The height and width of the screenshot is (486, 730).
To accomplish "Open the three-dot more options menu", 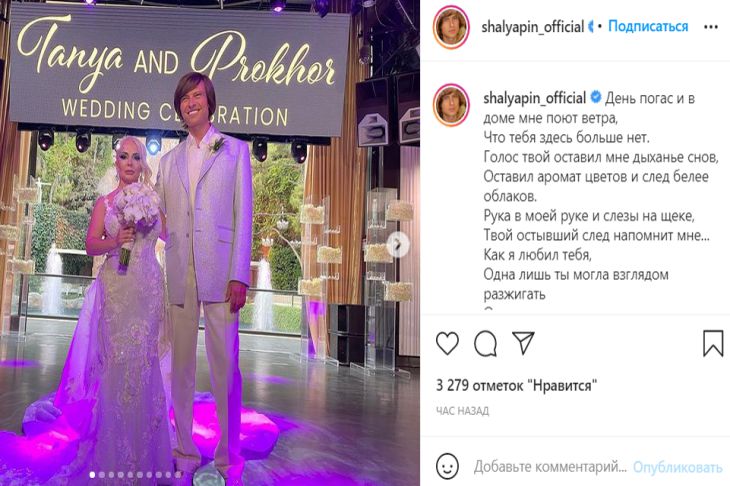I will coord(711,27).
